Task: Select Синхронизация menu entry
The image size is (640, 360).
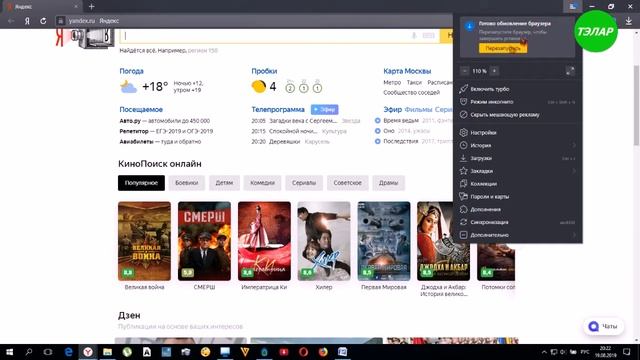Action: [517, 222]
